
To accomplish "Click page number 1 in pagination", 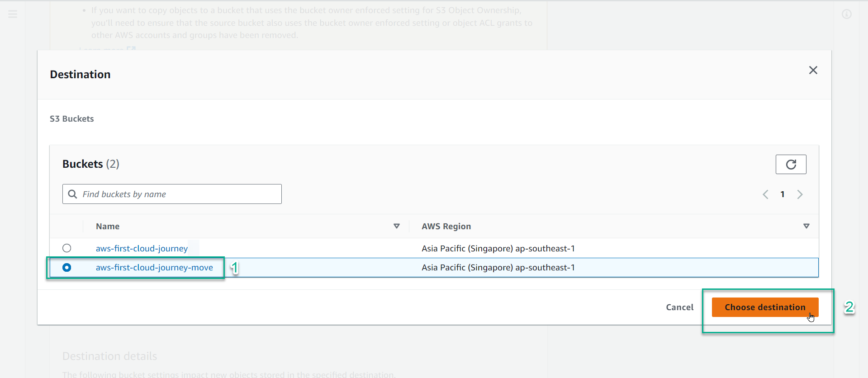I will tap(783, 194).
